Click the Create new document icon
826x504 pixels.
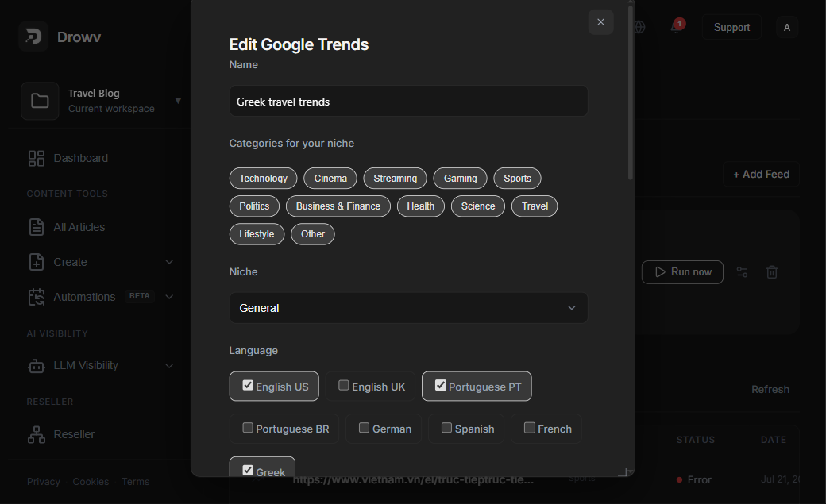pos(37,262)
